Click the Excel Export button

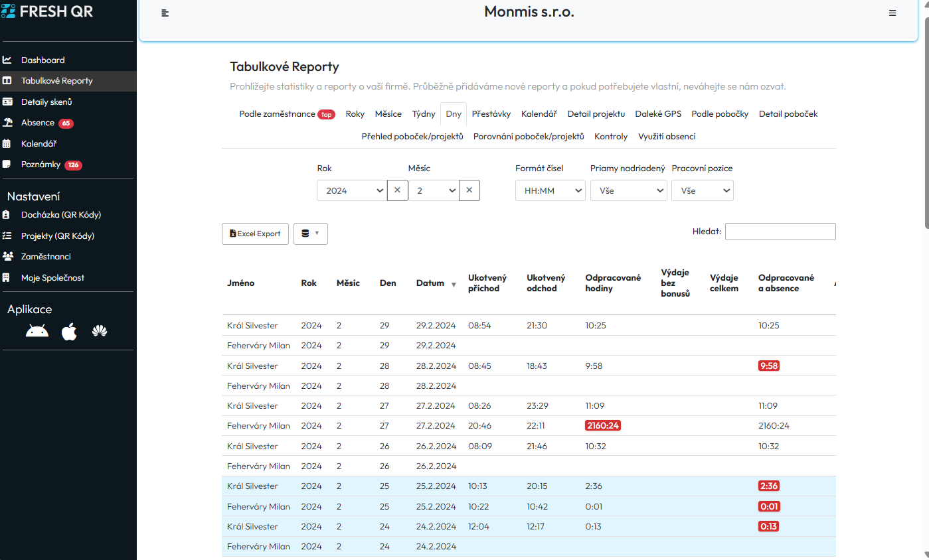point(255,234)
